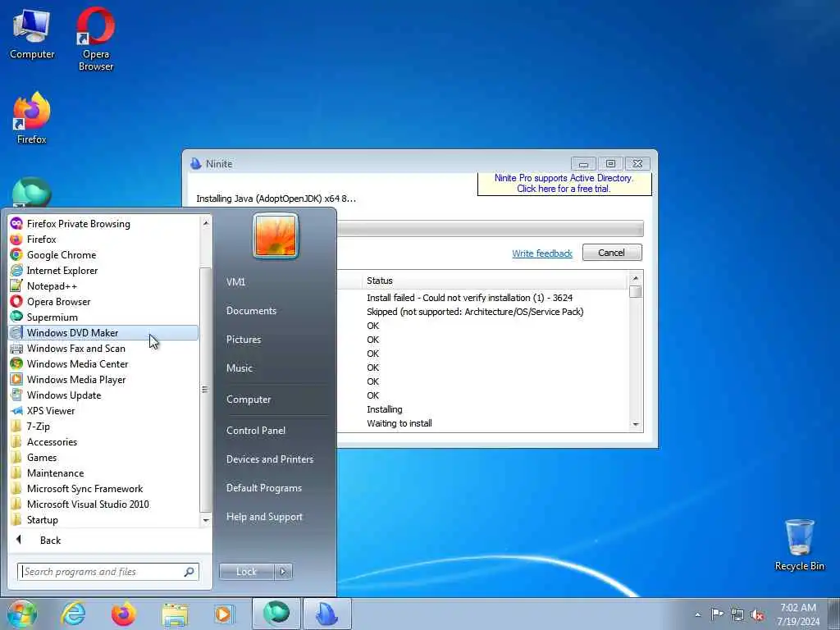Open Pictures from Start menu
Viewport: 840px width, 630px height.
(244, 340)
